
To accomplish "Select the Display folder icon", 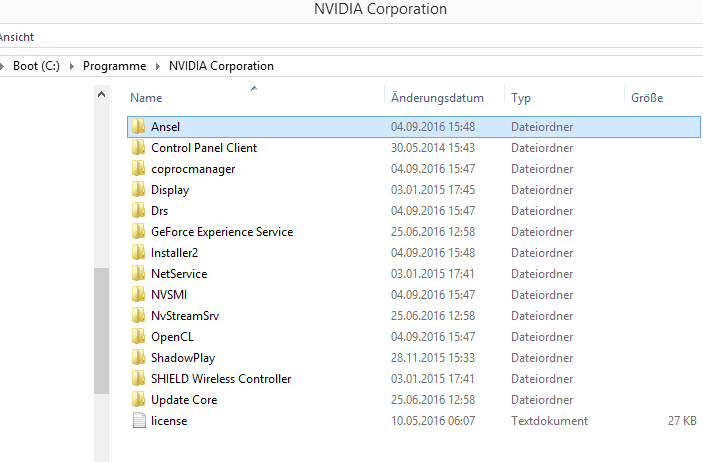I will [139, 190].
